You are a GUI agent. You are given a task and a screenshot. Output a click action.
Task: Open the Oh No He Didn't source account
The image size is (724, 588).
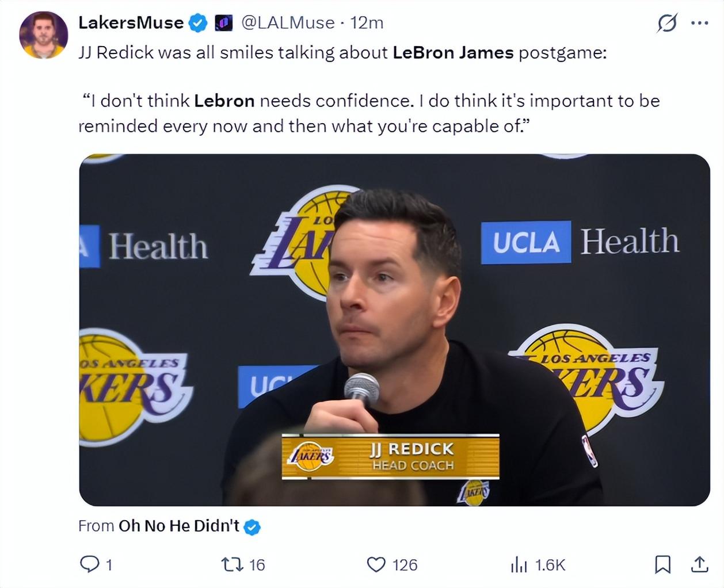coord(178,526)
